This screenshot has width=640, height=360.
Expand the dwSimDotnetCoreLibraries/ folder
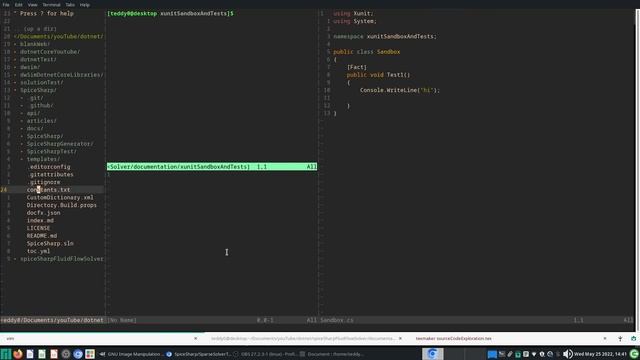pyautogui.click(x=61, y=75)
